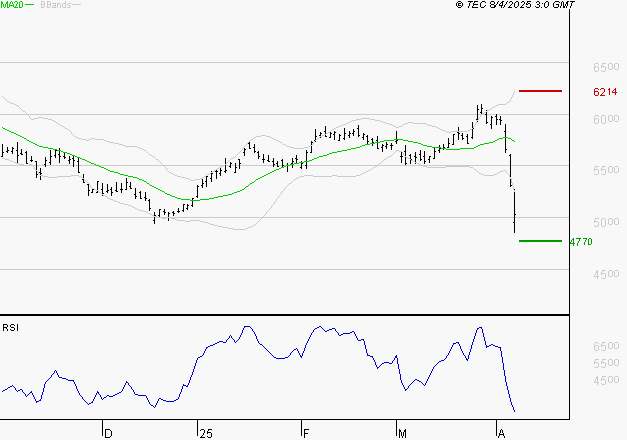
Task: Click the red 6214 resistance value
Action: [x=605, y=92]
